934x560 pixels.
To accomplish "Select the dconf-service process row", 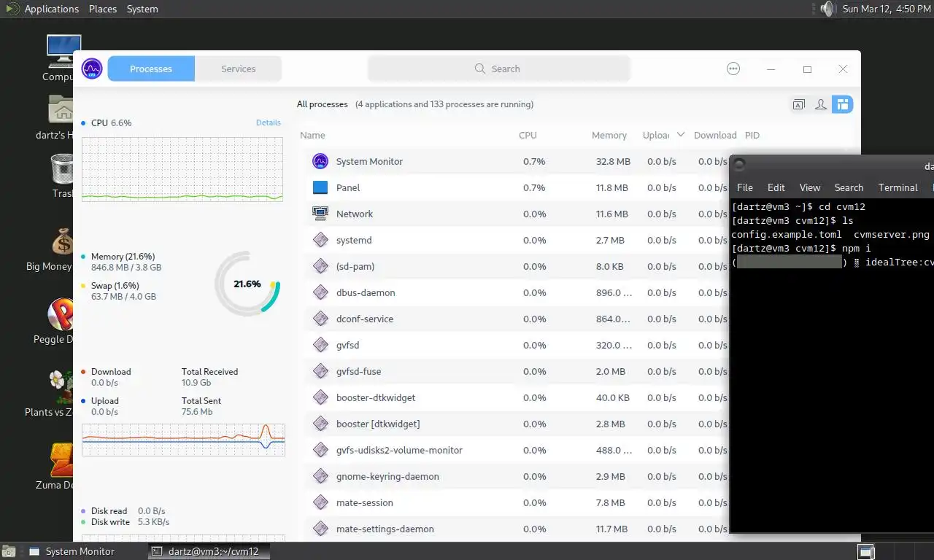I will pos(517,319).
